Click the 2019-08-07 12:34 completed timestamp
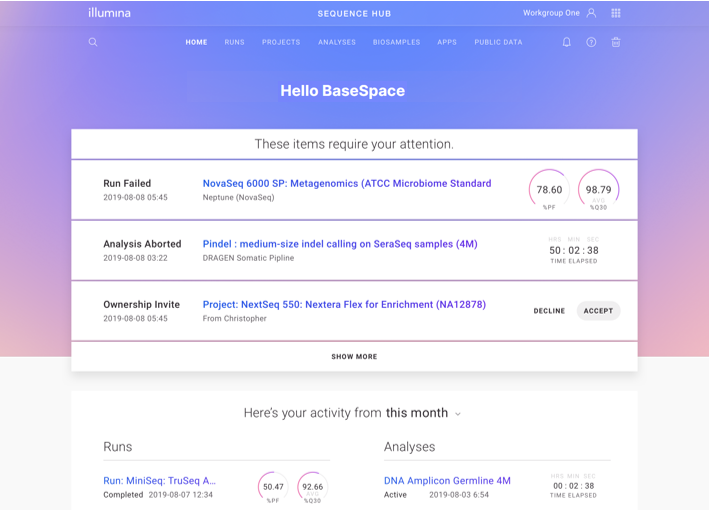Image resolution: width=709 pixels, height=512 pixels. 180,494
